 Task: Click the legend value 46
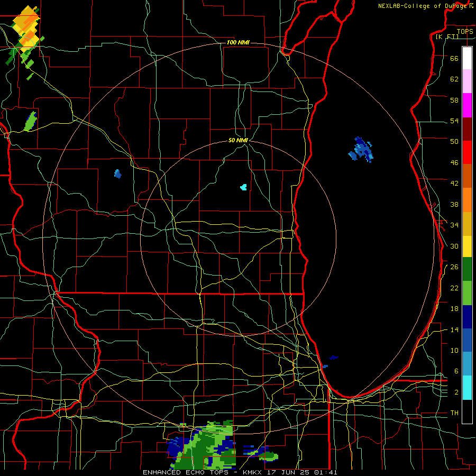click(x=454, y=163)
